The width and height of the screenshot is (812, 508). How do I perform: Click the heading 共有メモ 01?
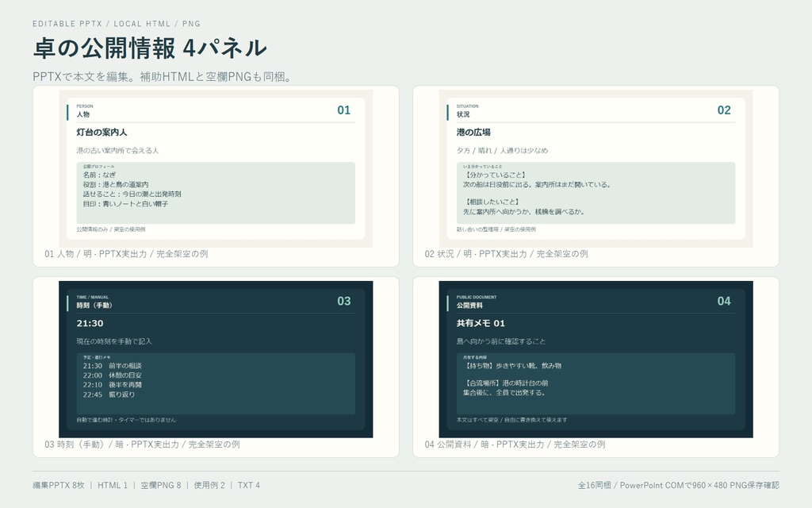pos(481,323)
